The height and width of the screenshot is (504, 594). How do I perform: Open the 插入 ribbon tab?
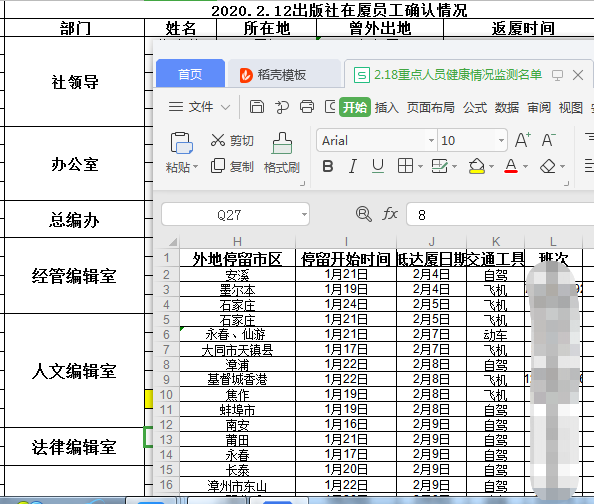[386, 108]
